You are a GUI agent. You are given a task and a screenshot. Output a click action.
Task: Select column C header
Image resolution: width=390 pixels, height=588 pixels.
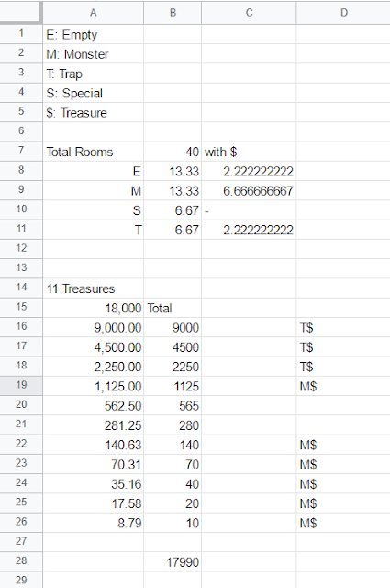(249, 13)
